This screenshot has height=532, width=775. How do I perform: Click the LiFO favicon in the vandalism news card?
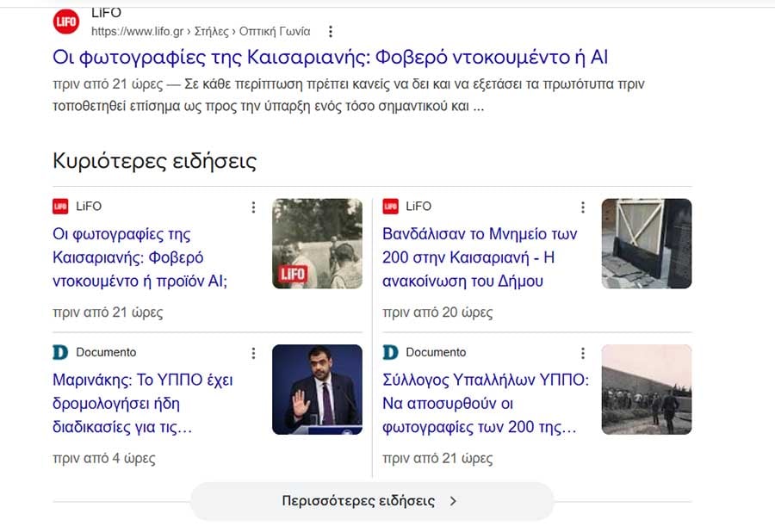(x=390, y=207)
